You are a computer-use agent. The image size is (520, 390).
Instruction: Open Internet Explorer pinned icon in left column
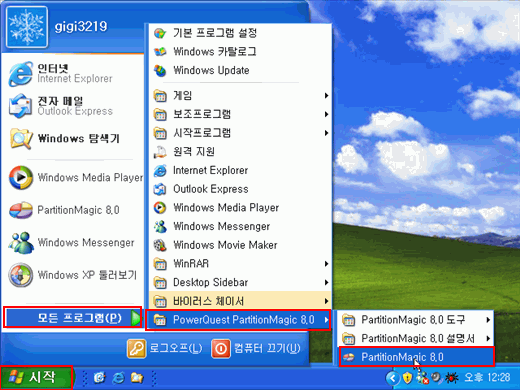click(x=21, y=73)
